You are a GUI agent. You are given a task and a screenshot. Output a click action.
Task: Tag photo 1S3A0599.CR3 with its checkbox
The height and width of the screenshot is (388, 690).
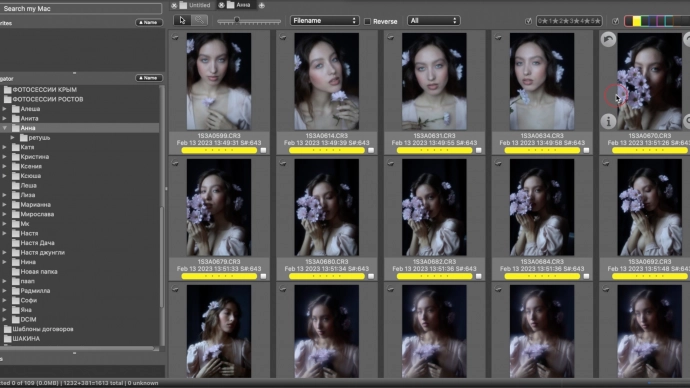click(263, 150)
